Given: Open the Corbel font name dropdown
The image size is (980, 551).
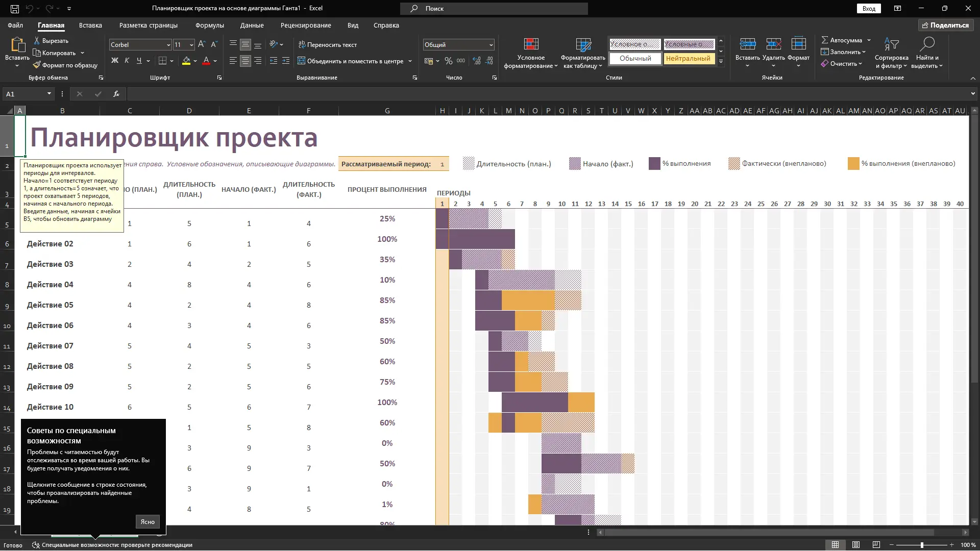Looking at the screenshot, I should click(x=168, y=45).
